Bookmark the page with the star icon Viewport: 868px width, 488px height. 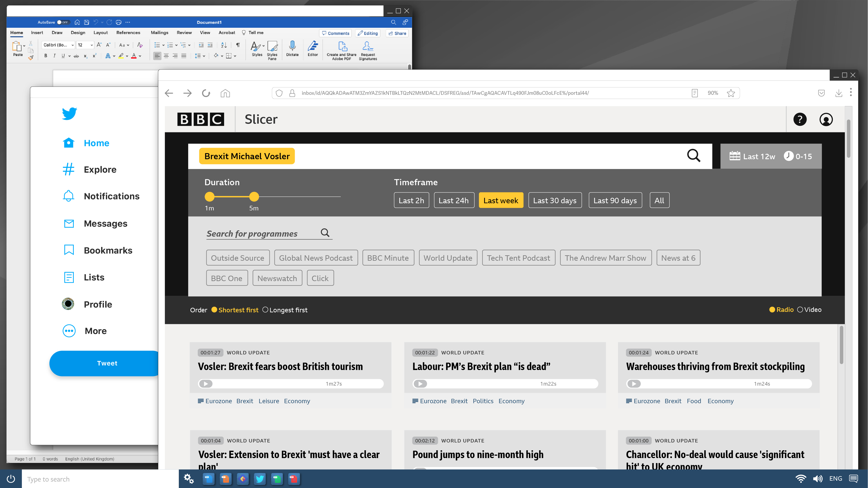(730, 93)
